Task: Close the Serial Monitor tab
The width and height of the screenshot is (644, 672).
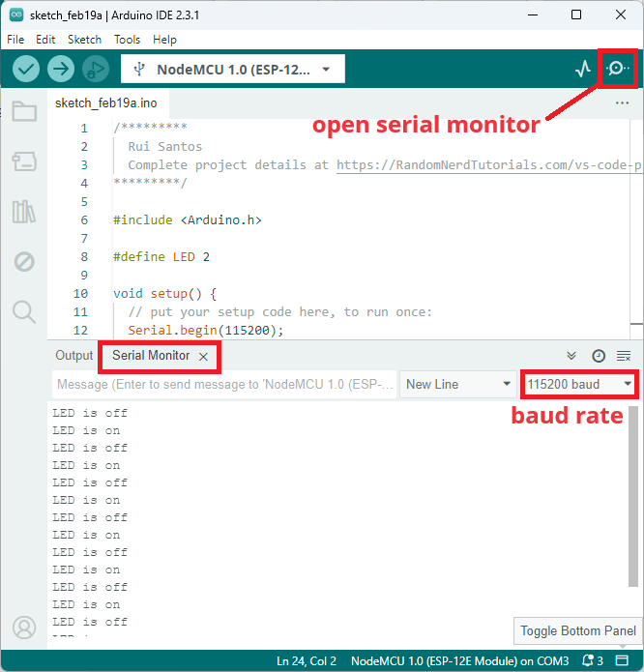Action: pos(203,357)
